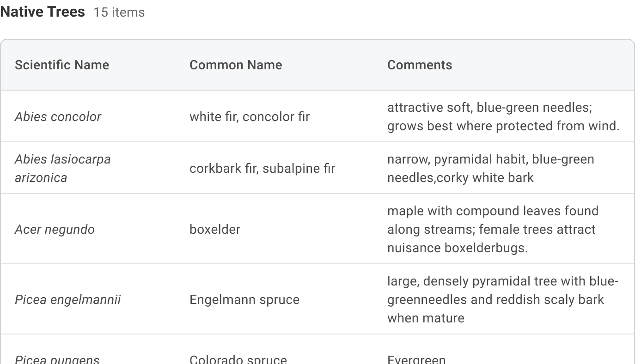Sort by the Scientific Name column header
The height and width of the screenshot is (364, 635).
62,65
